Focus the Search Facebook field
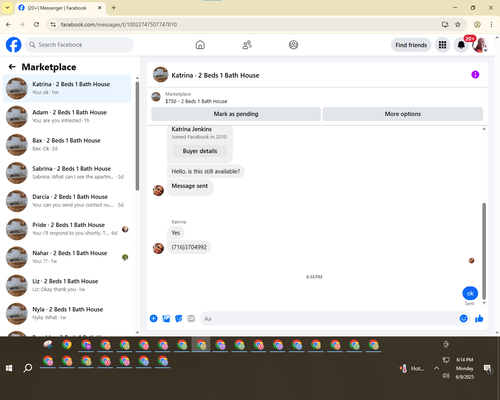 tap(80, 45)
